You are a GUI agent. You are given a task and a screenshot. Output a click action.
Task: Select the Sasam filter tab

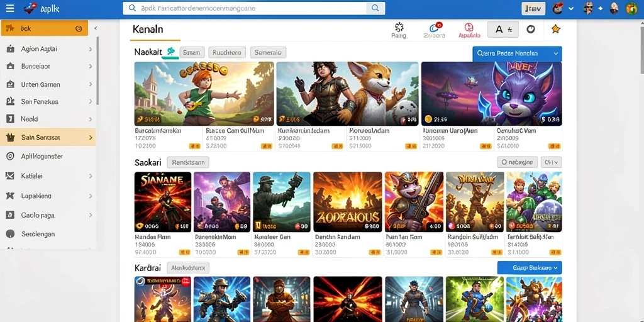pos(192,53)
